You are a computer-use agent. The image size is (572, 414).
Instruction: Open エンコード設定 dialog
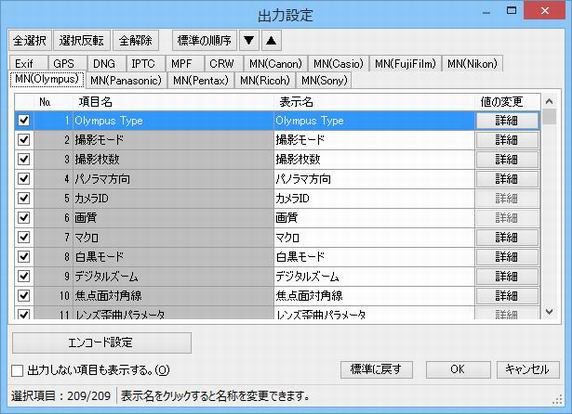pyautogui.click(x=101, y=343)
